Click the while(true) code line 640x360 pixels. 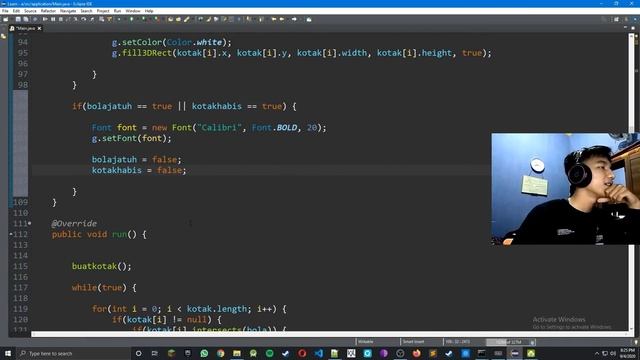(104, 288)
